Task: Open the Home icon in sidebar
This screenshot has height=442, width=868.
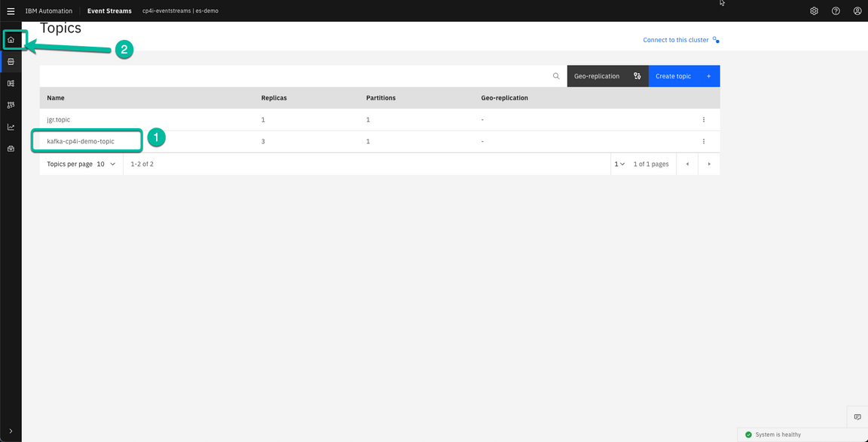Action: pos(11,38)
